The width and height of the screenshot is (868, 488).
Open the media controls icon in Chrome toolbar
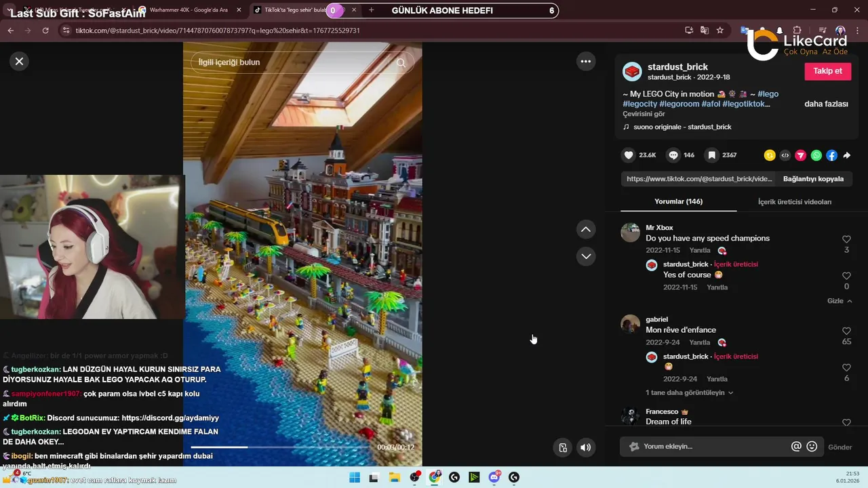click(x=822, y=30)
